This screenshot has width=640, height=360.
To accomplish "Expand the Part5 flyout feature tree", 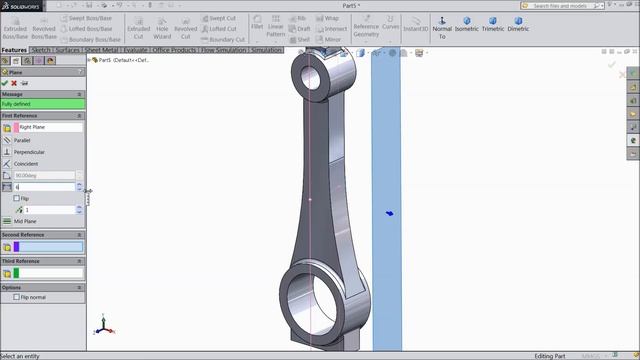I will point(89,60).
